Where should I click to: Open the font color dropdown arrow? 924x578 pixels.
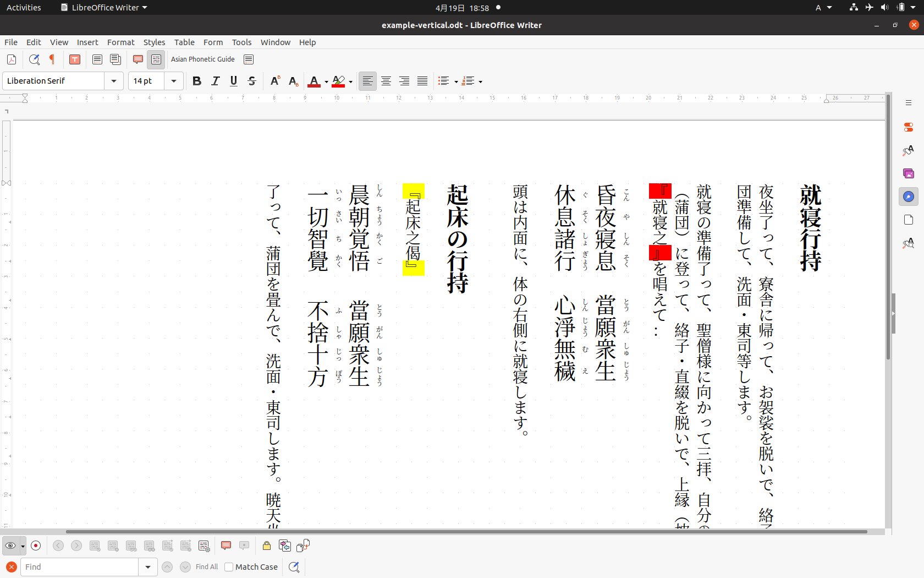coord(326,82)
